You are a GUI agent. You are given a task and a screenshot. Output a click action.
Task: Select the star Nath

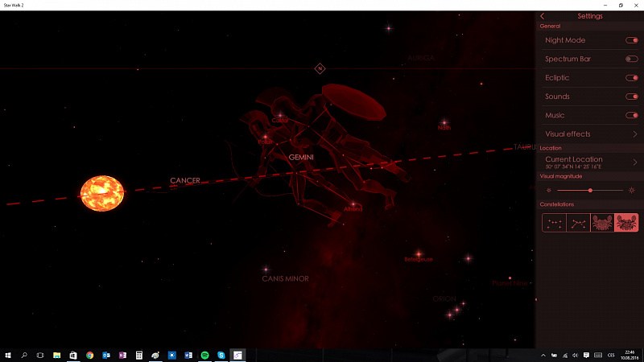coord(444,122)
